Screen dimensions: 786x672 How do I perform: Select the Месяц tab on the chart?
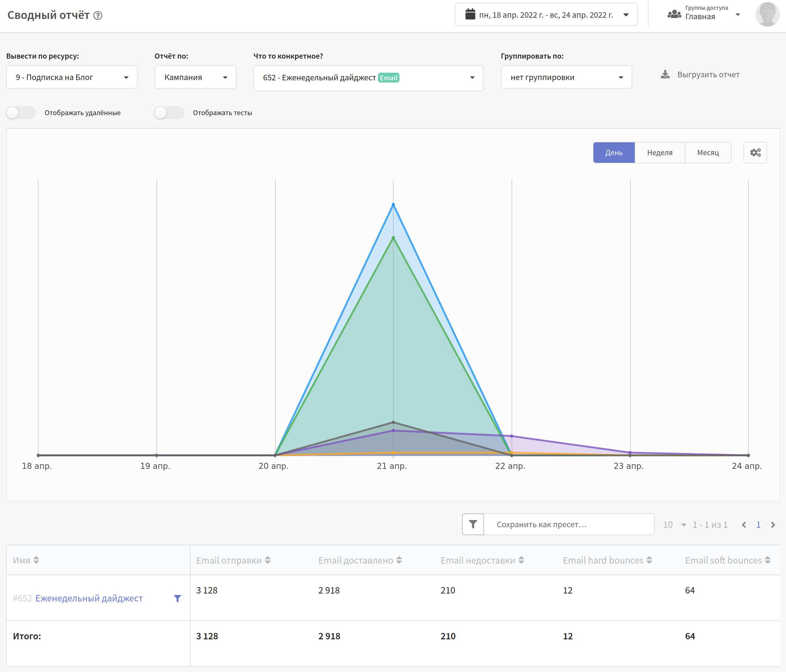709,153
